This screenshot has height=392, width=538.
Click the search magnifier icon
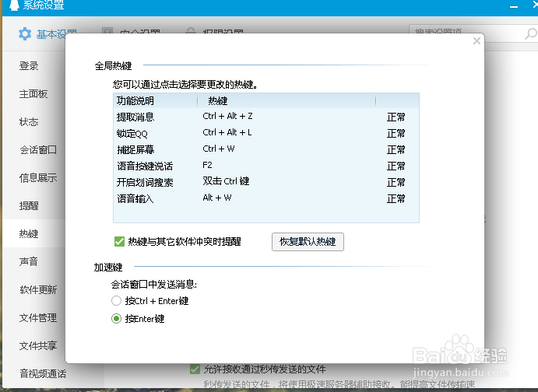coord(531,34)
